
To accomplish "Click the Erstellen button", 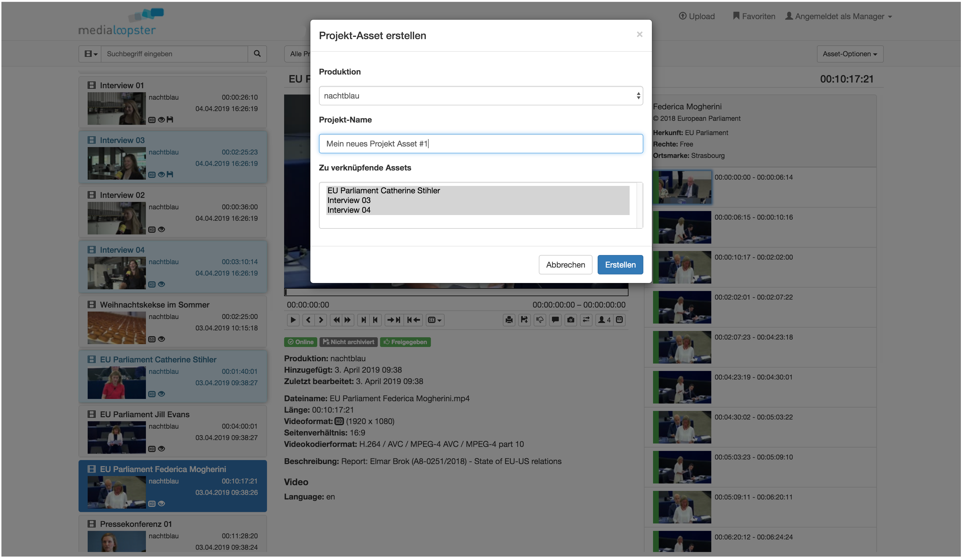I will pyautogui.click(x=620, y=265).
